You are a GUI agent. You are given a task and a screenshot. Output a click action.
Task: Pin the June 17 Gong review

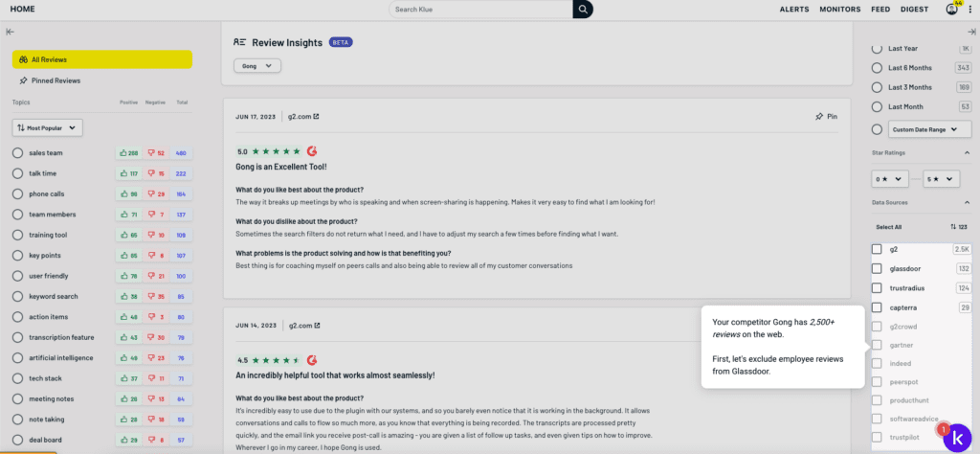pyautogui.click(x=826, y=117)
